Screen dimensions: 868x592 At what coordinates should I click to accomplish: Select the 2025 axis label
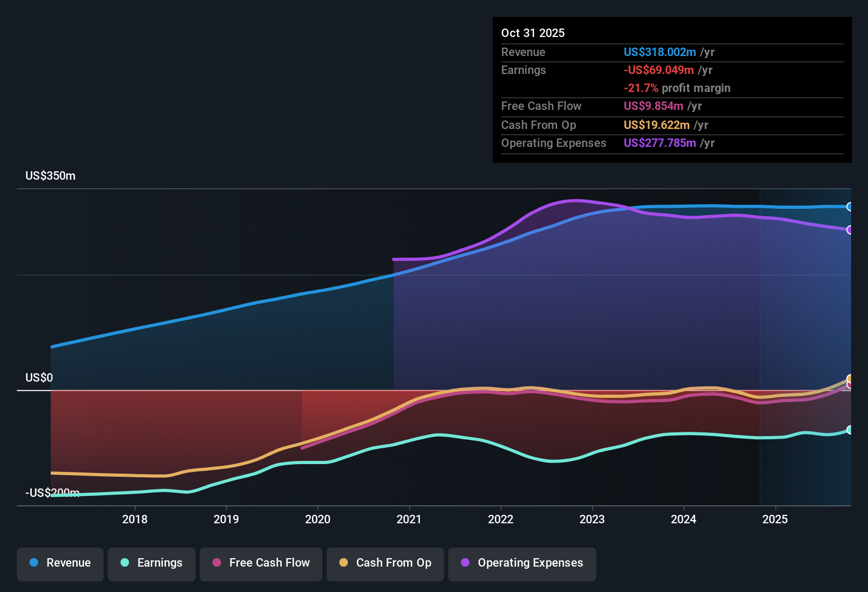[x=775, y=520]
